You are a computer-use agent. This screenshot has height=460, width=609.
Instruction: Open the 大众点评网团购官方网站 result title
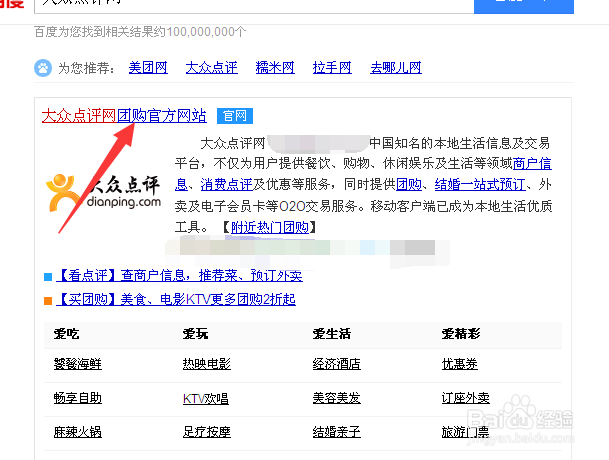[x=124, y=116]
